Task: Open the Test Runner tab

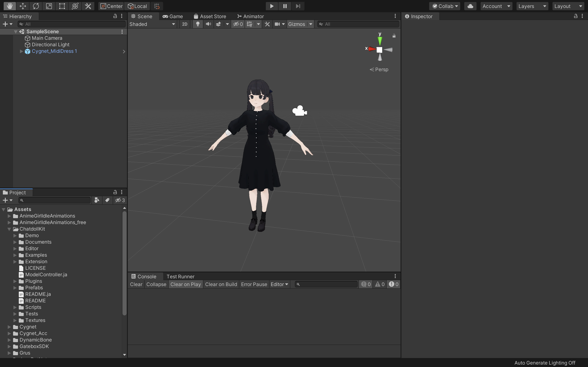Action: [180, 276]
